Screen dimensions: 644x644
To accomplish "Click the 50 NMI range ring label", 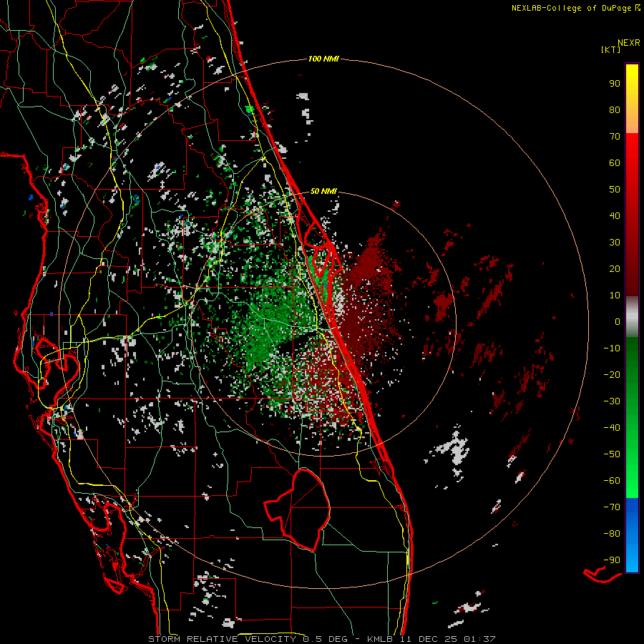I will click(x=323, y=191).
